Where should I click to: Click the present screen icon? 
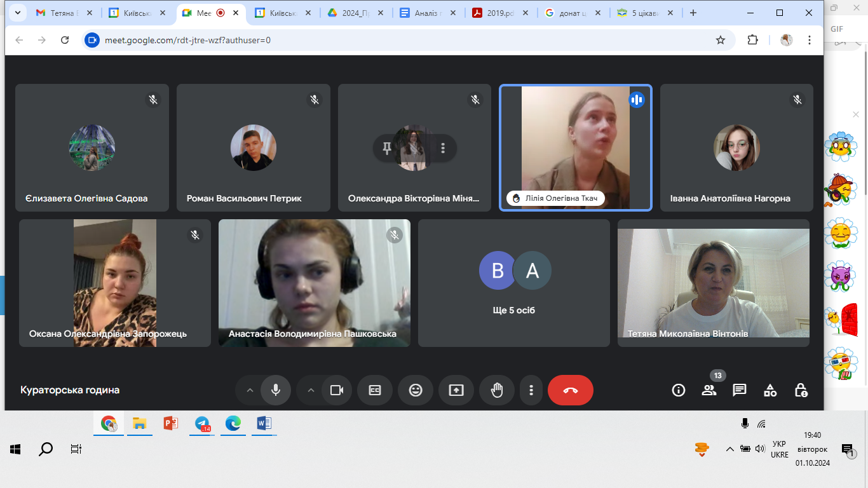(x=456, y=390)
